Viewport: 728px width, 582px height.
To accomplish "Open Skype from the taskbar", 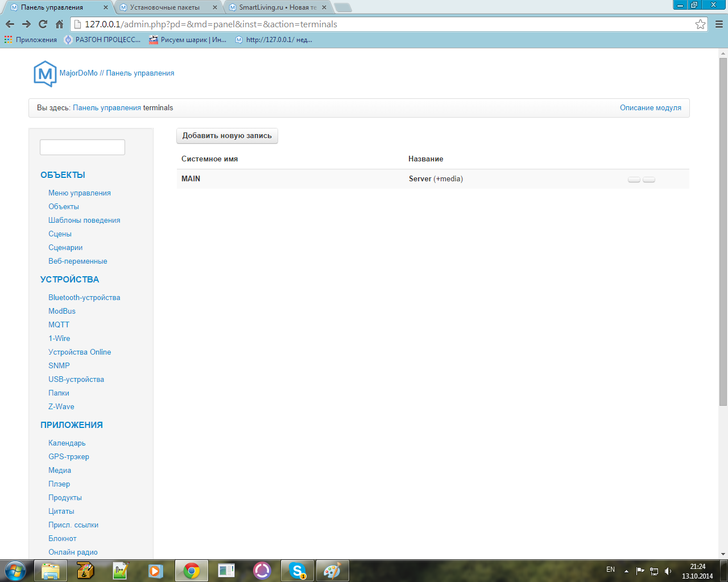I will coord(297,570).
